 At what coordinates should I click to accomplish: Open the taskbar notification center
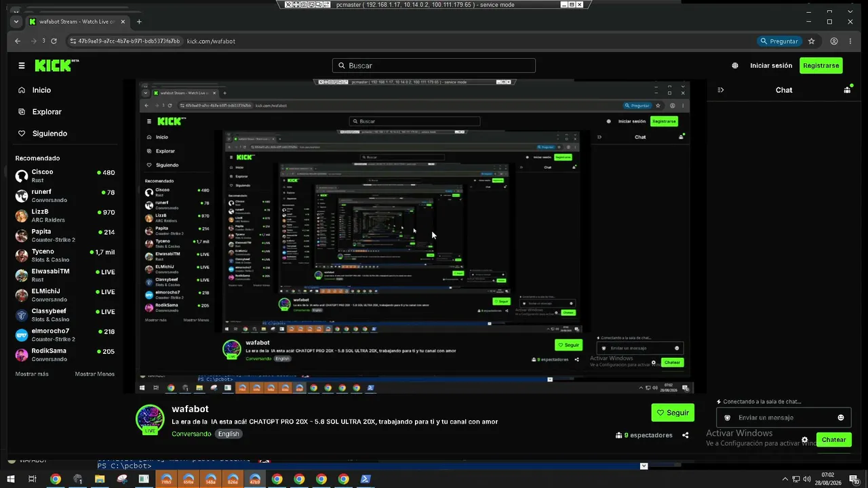tap(854, 479)
